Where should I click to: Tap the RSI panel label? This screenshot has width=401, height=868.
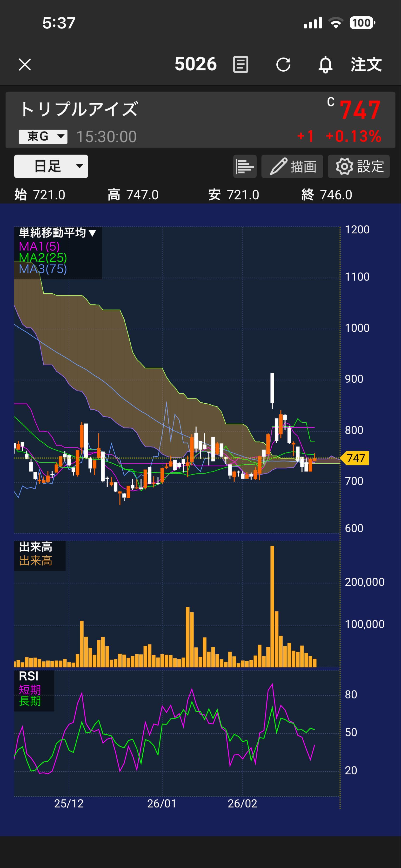29,676
